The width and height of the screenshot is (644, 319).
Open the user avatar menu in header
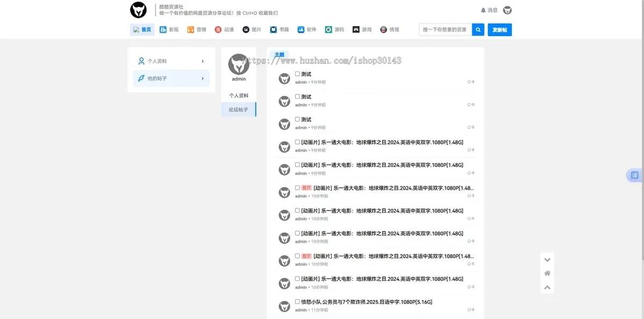(x=507, y=10)
